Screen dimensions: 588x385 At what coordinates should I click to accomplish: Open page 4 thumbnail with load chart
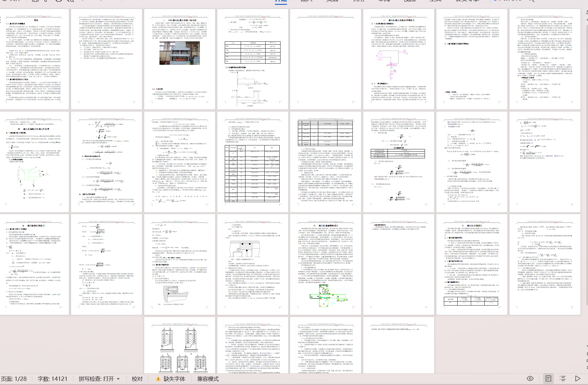pos(253,59)
